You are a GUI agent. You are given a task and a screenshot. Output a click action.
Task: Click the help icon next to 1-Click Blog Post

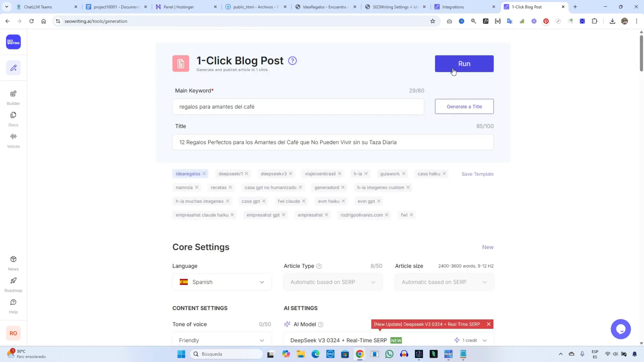click(x=293, y=60)
